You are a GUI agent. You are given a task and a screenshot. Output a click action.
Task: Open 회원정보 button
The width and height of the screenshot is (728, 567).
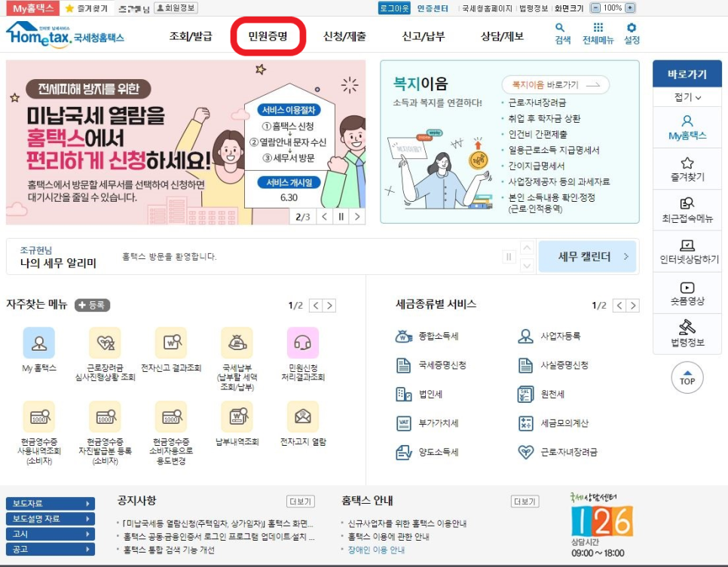(176, 8)
